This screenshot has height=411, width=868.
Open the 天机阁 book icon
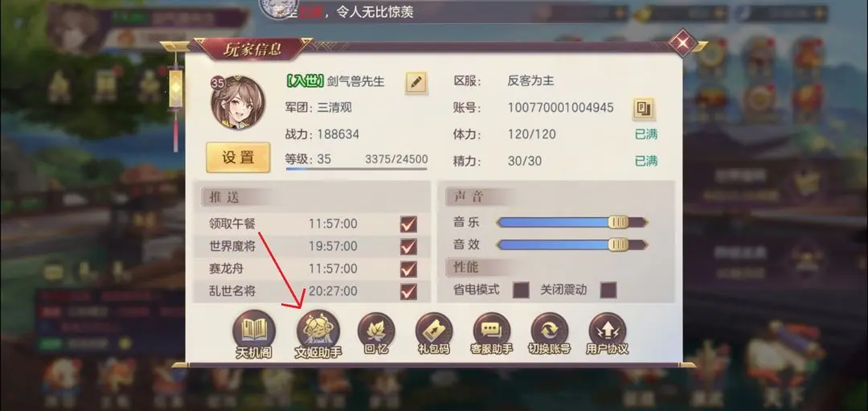pos(253,332)
